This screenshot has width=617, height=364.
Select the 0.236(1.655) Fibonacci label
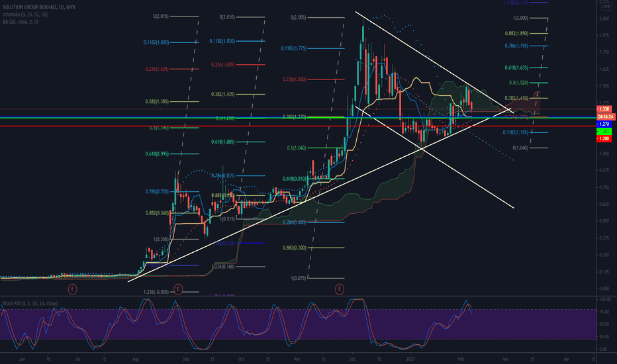(x=223, y=65)
